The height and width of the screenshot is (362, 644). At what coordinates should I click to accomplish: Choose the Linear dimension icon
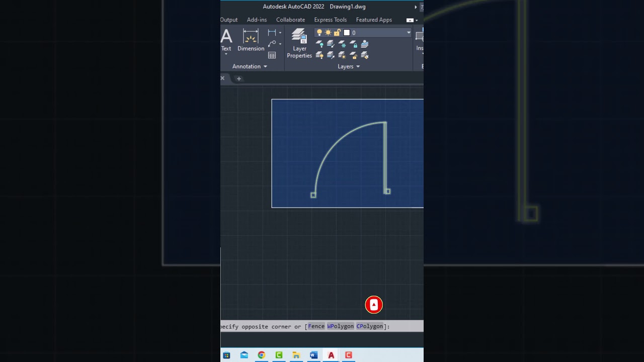(272, 33)
